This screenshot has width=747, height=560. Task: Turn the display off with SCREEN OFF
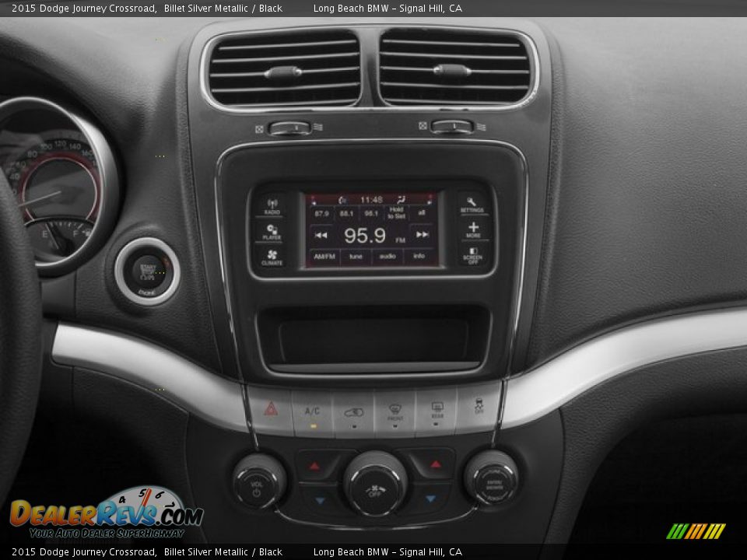click(x=472, y=256)
